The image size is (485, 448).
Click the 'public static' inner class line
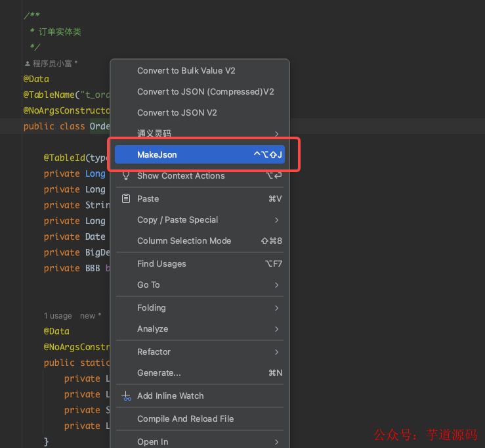[x=77, y=363]
